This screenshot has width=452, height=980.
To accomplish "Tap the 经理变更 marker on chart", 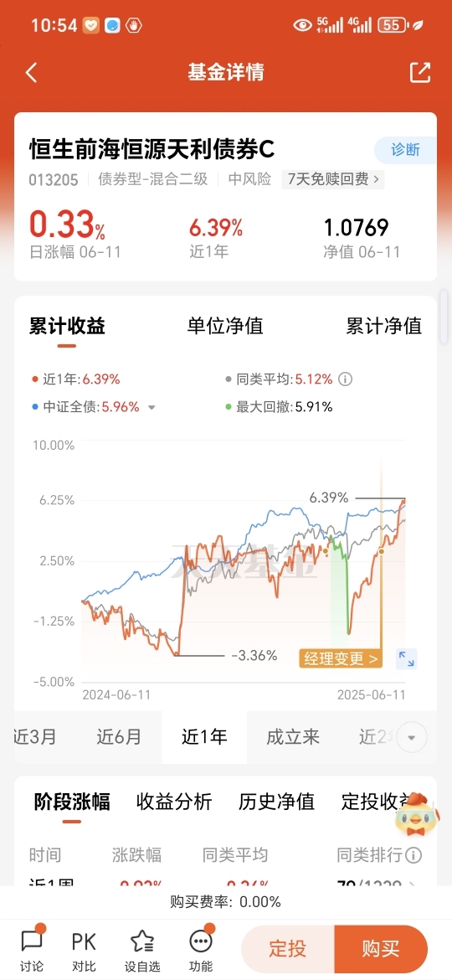I will (x=341, y=658).
